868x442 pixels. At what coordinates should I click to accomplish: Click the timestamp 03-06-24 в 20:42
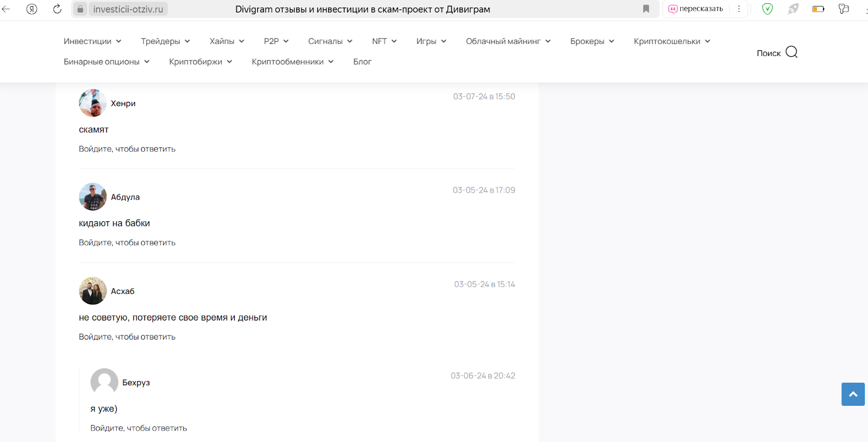[483, 376]
